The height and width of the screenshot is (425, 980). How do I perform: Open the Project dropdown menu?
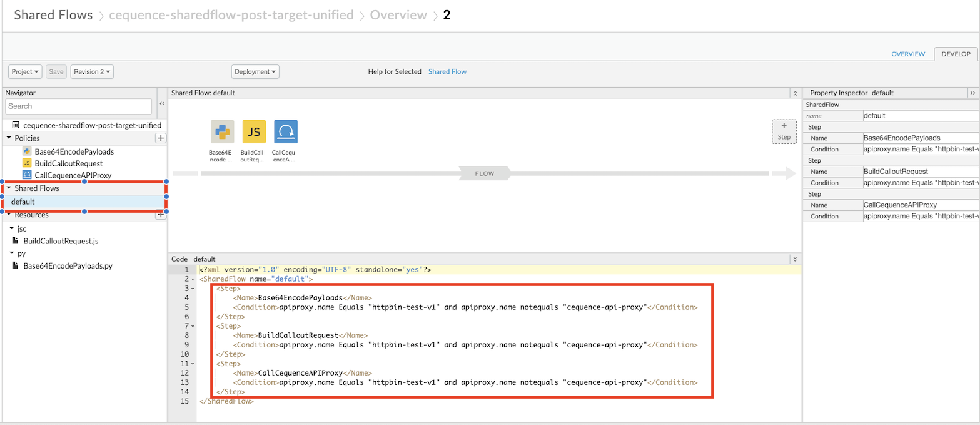coord(26,72)
